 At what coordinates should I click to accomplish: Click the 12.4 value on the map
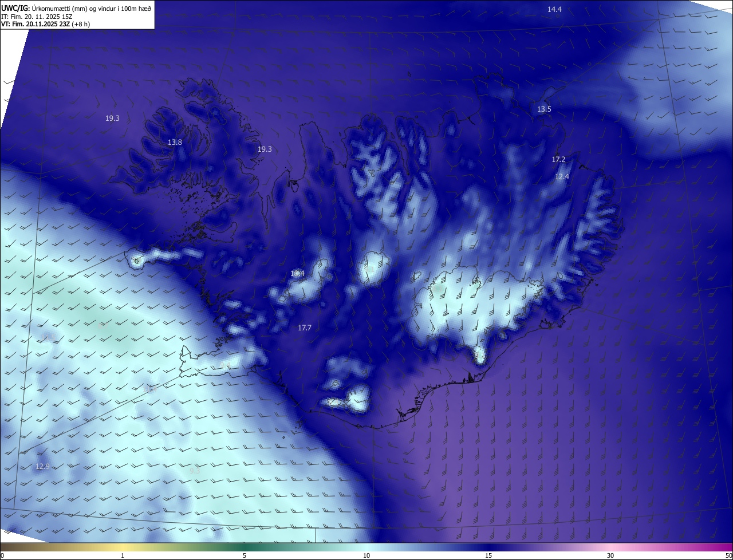(x=562, y=176)
